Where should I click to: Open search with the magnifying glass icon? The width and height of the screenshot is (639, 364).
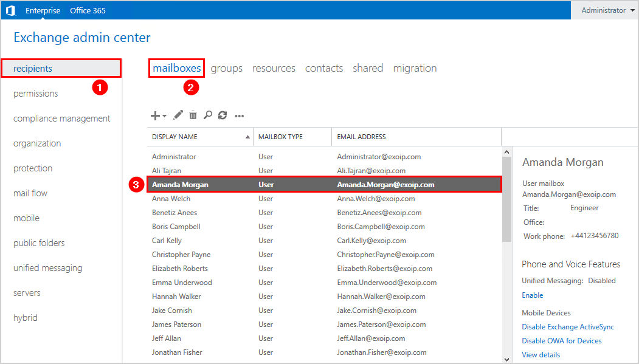(207, 115)
